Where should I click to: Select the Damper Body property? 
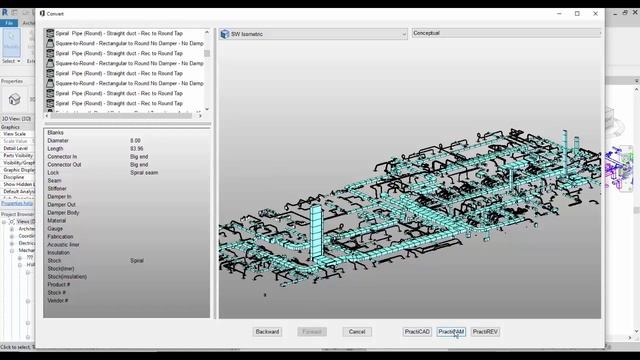[127, 213]
